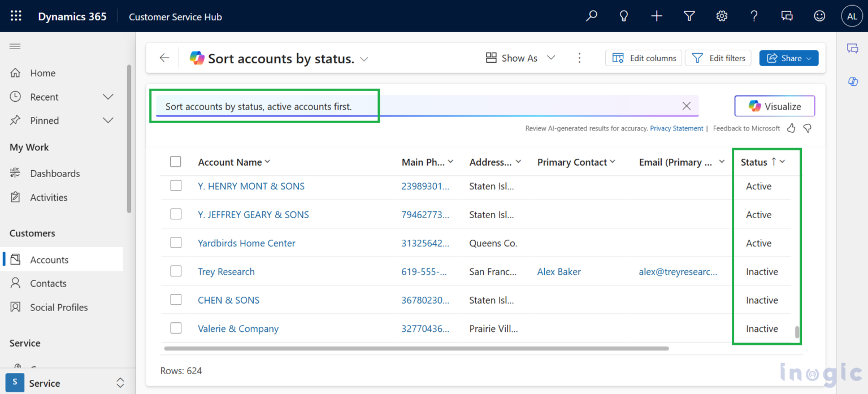
Task: Open Dashboards under My Work
Action: pos(55,173)
